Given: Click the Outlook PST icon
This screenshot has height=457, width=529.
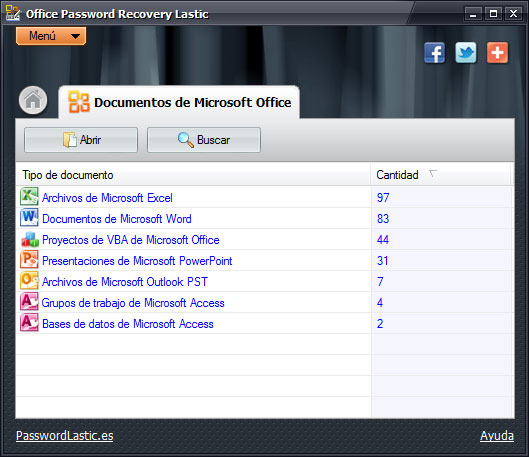Looking at the screenshot, I should (29, 281).
